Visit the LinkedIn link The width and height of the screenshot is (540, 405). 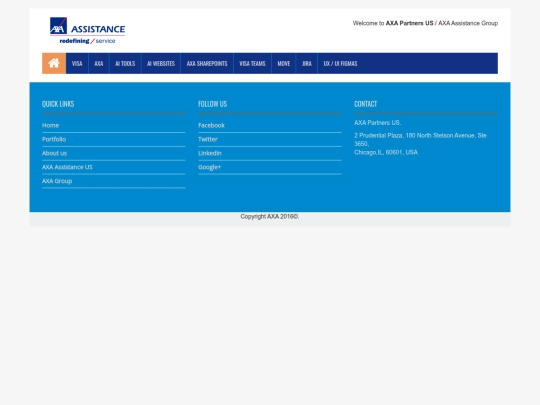click(x=210, y=153)
